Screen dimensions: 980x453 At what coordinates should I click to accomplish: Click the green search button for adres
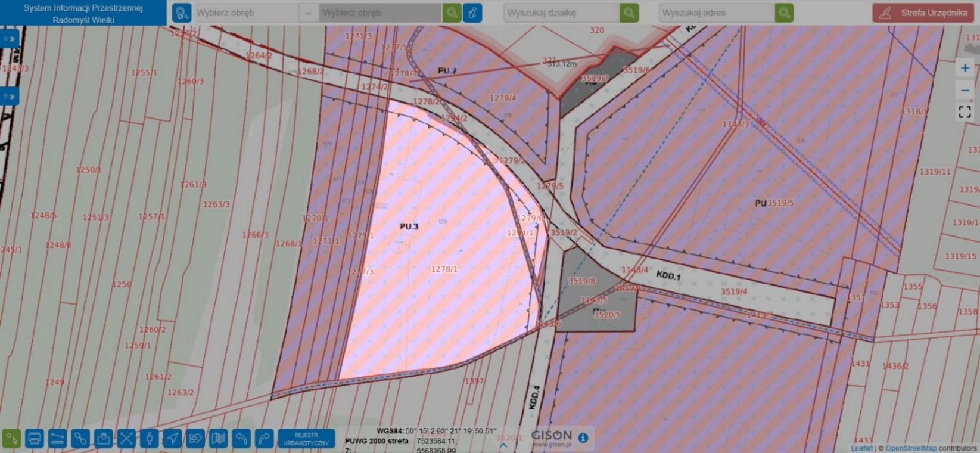tap(784, 13)
